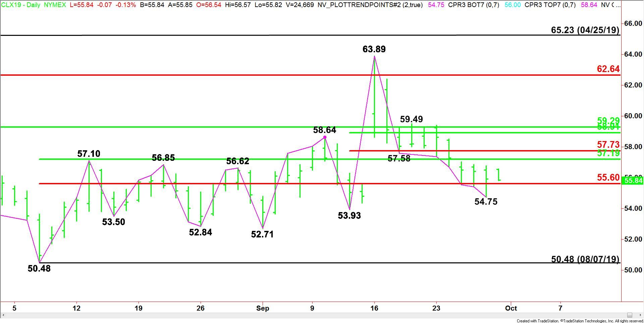644x323 pixels.
Task: Click the 66.00 tick on price axis
Action: pos(633,23)
